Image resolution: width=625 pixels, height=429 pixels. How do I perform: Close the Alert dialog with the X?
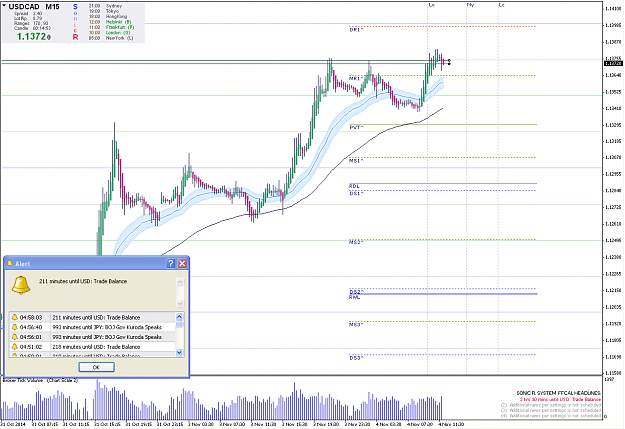182,264
